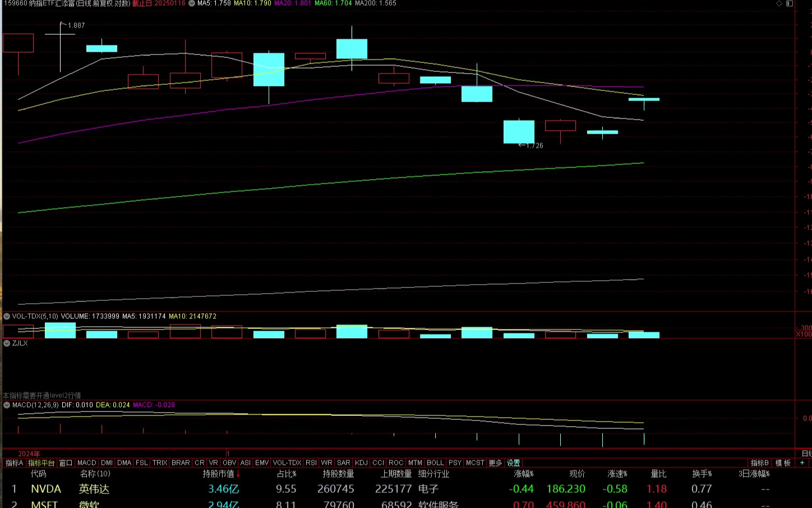Open the MACD(12,26,9) panel dropdown arrow

click(7, 405)
